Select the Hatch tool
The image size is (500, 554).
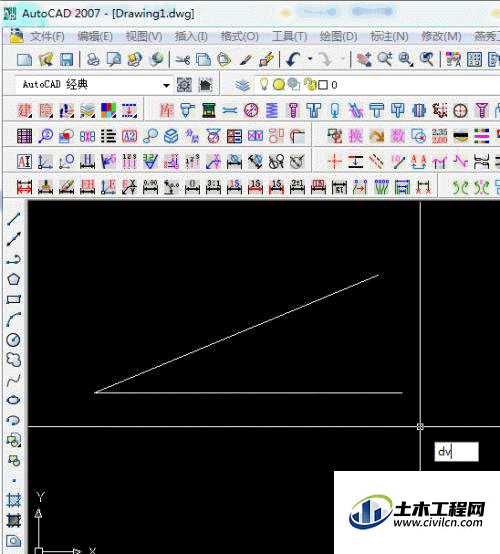click(13, 500)
